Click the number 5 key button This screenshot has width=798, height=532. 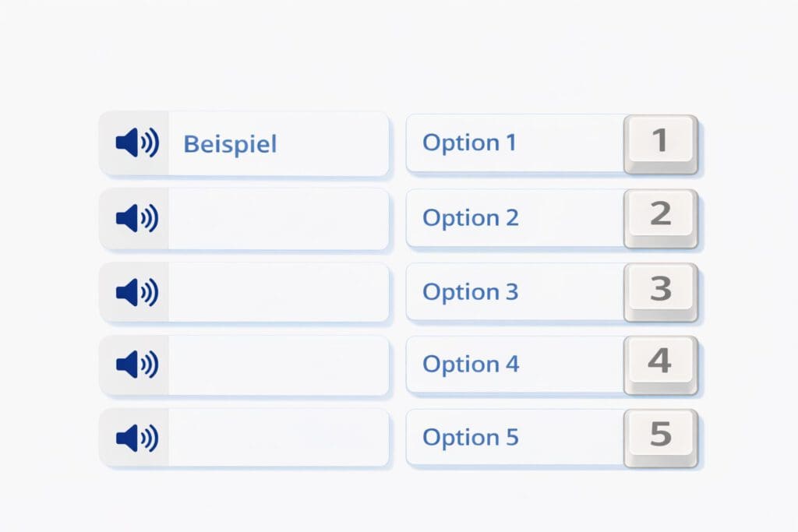[x=661, y=439]
